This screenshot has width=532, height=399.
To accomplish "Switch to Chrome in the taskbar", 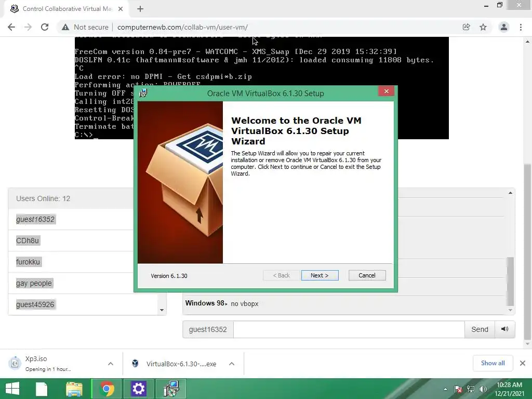I will [x=107, y=389].
